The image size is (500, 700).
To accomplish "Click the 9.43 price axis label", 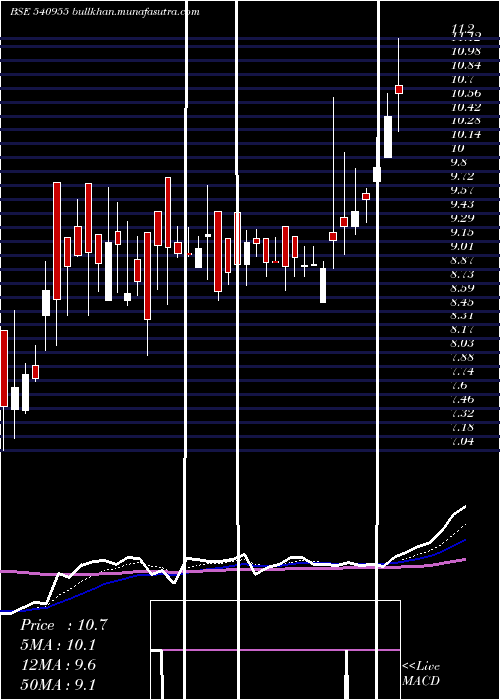I will coord(463,204).
